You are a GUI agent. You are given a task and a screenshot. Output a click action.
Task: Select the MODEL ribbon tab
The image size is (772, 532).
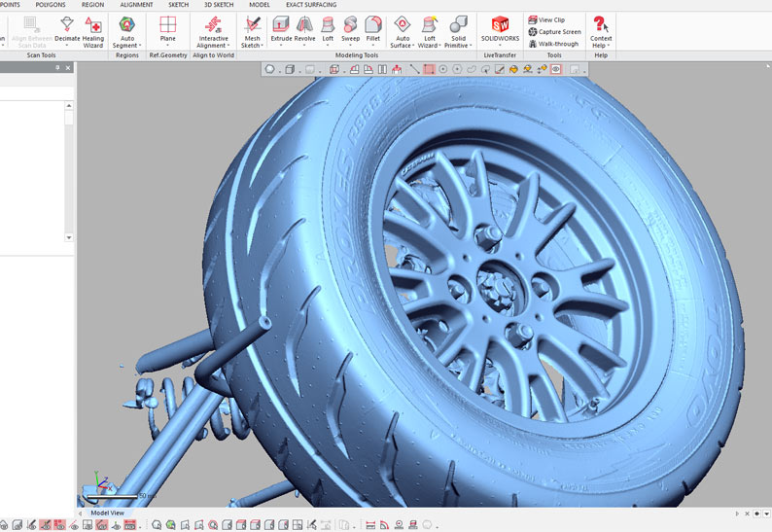pos(259,5)
